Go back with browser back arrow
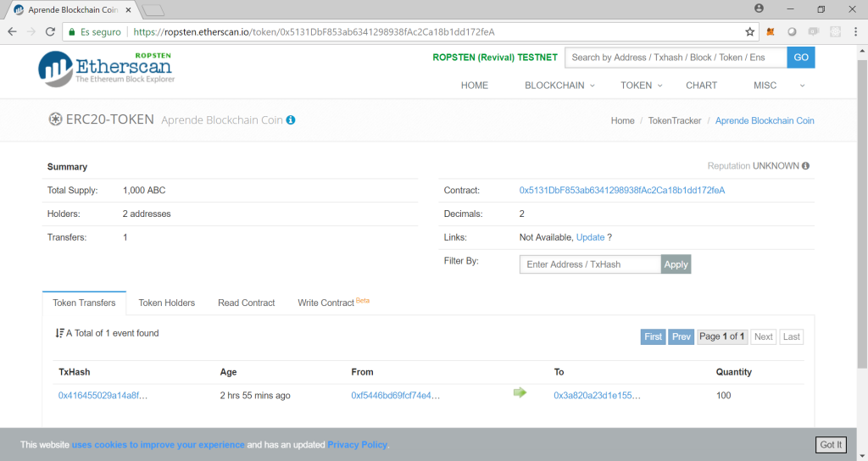The image size is (868, 461). point(12,31)
